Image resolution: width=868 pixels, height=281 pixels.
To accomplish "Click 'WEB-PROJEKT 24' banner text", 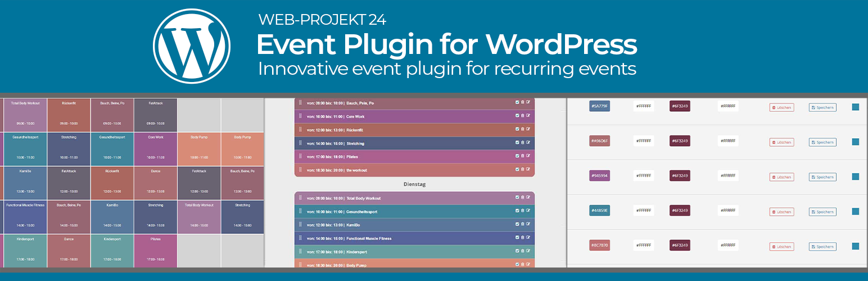I will [x=322, y=20].
